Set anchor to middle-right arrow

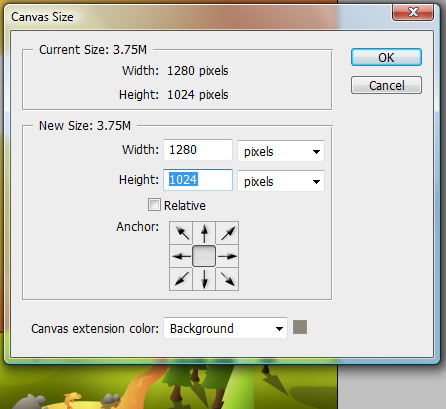(x=227, y=256)
